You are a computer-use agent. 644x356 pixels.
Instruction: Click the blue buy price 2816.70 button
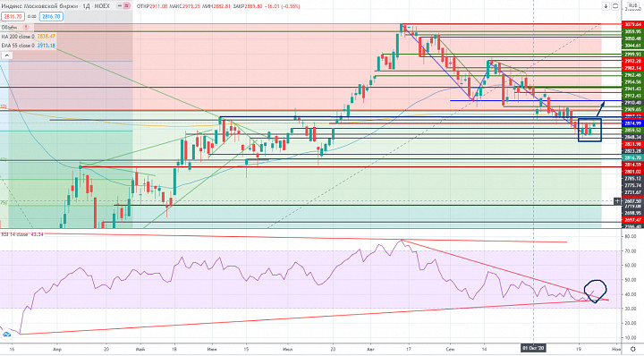click(x=51, y=17)
